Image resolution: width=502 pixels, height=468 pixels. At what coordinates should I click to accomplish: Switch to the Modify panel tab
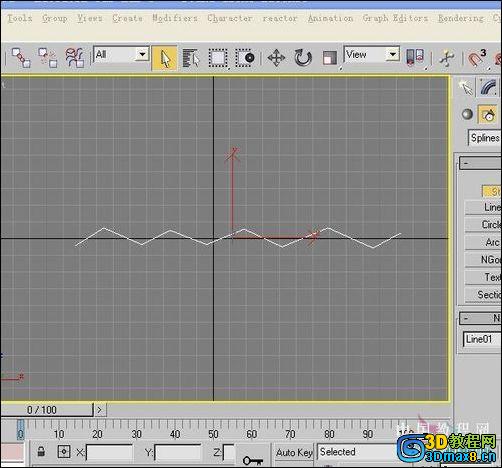tap(488, 88)
